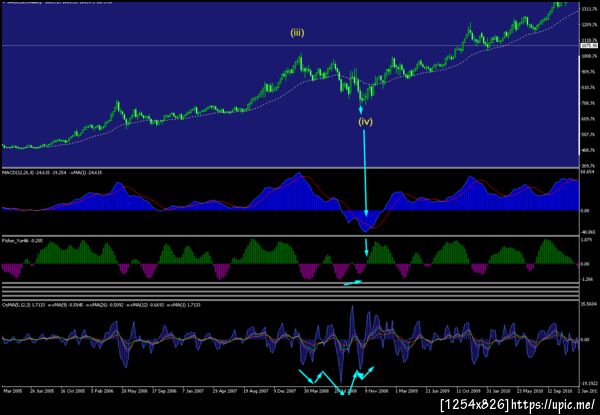Click the 5 Feb 2006 date label

(103, 391)
